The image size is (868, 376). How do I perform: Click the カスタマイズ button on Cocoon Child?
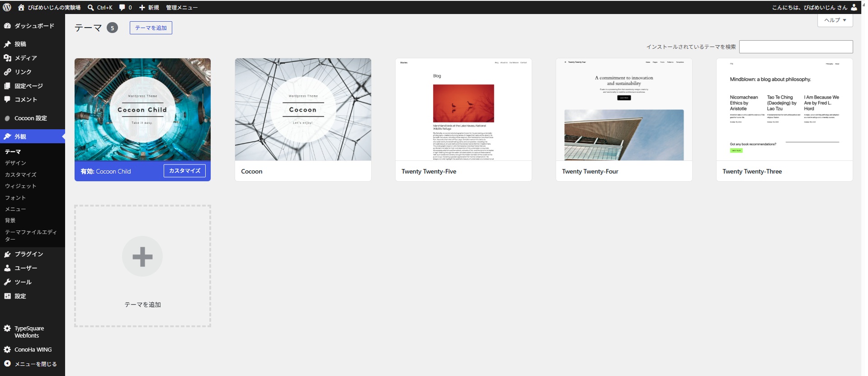click(184, 171)
